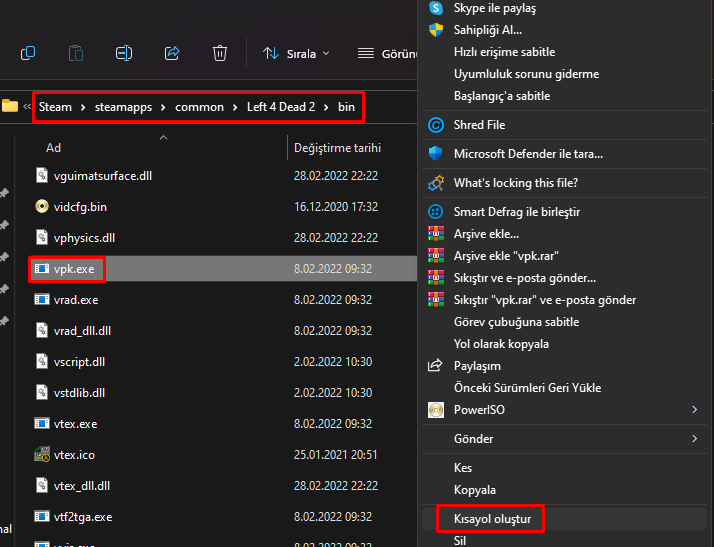Click the date 16.12.2020 17:32 of vidcfg.bin
Screen dimensions: 714x547
point(336,207)
